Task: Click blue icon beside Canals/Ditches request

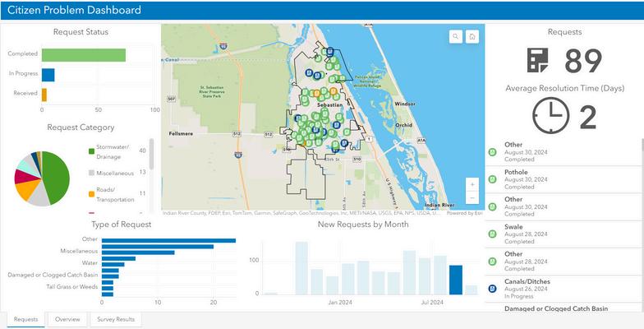Action: pos(493,289)
